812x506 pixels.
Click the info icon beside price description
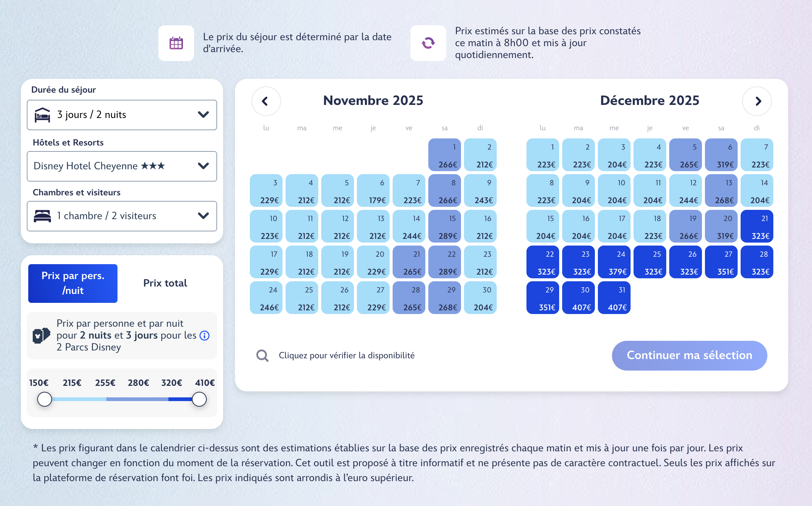pos(204,336)
